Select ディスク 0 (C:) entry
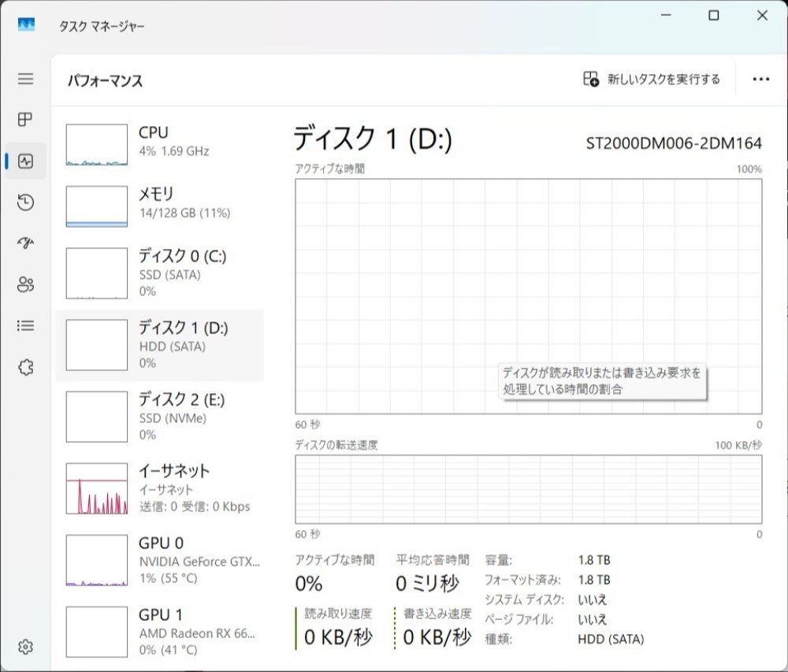Screen dimensions: 788x672 click(159, 273)
